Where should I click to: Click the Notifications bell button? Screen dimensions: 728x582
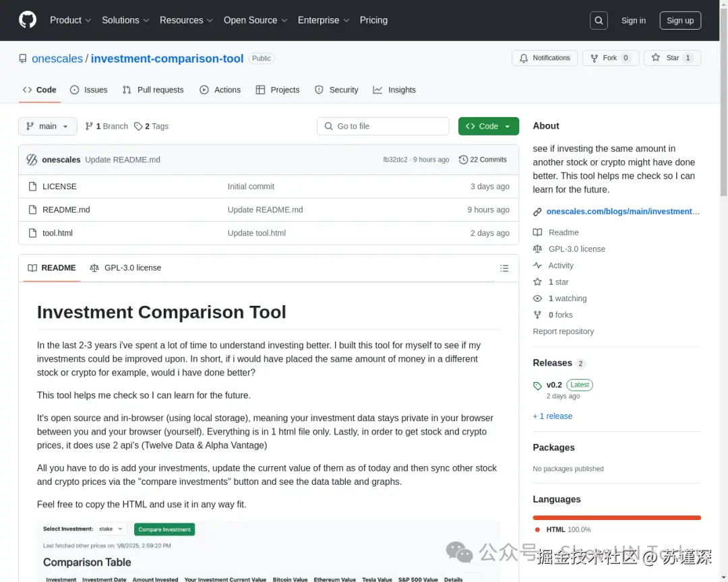545,58
